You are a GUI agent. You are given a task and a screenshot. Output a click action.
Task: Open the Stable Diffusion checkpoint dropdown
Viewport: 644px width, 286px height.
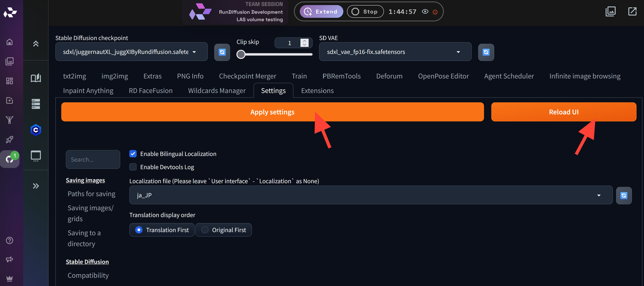131,52
